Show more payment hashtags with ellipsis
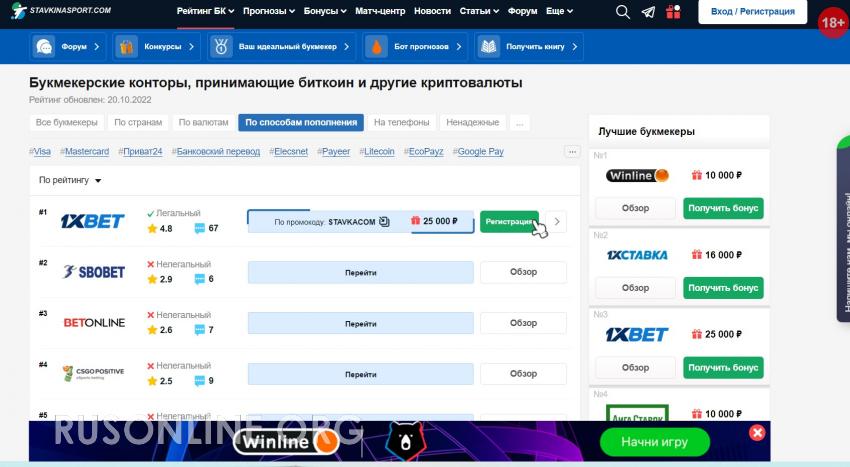The width and height of the screenshot is (850, 467). (572, 152)
